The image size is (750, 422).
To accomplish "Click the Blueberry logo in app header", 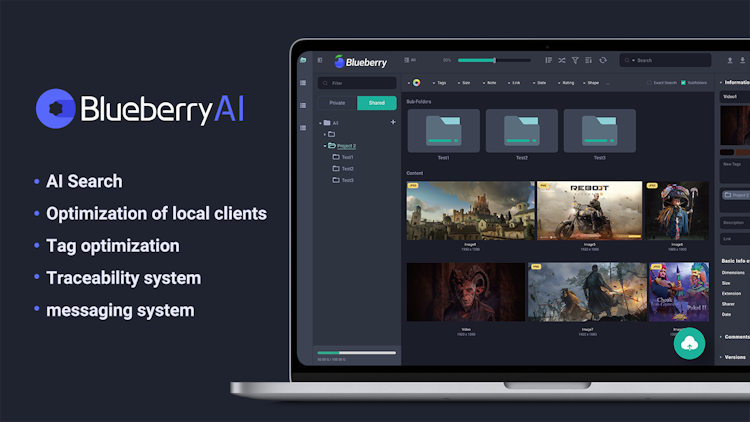I will 361,61.
